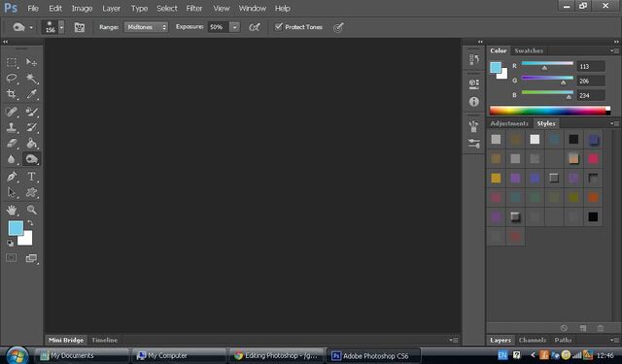The width and height of the screenshot is (622, 364).
Task: Switch to the Swatches tab
Action: pos(529,50)
